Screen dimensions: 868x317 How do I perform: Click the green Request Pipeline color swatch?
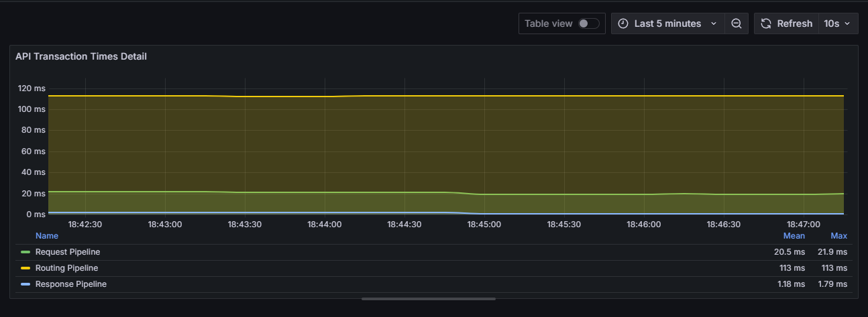[x=25, y=252]
